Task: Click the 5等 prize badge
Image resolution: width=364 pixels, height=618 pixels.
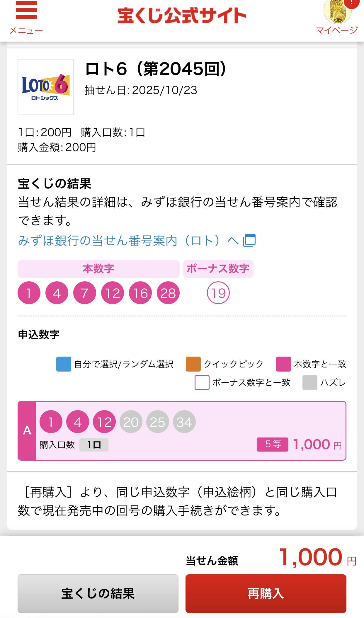Action: point(273,444)
